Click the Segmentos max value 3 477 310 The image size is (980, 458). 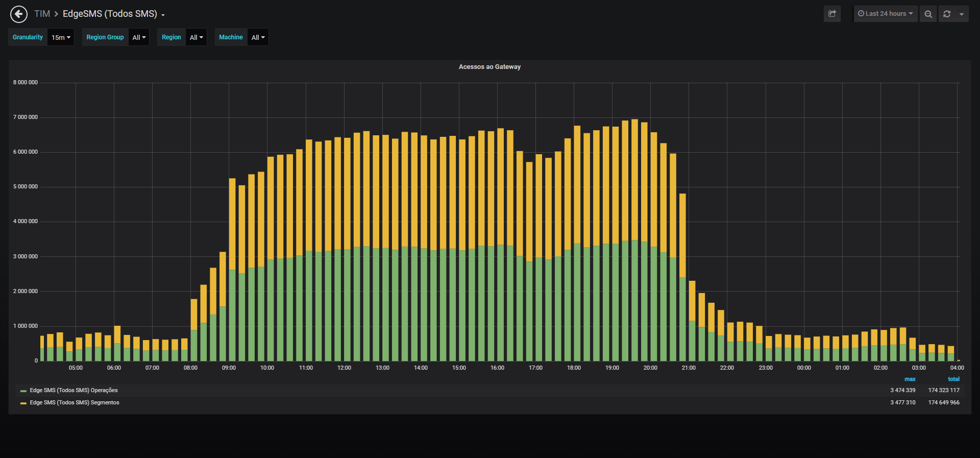click(902, 402)
